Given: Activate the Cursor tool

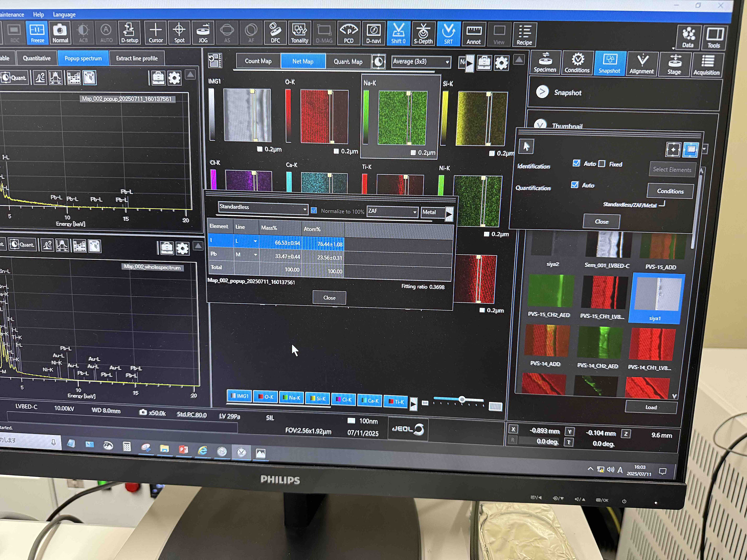Looking at the screenshot, I should point(156,33).
